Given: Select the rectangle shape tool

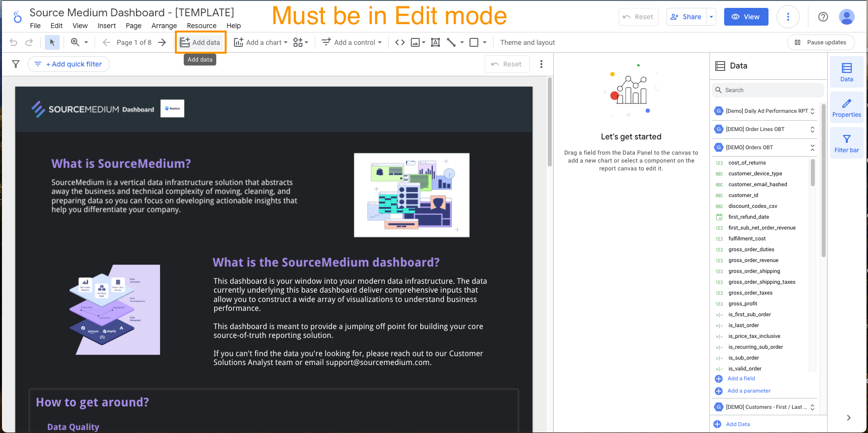Looking at the screenshot, I should (x=474, y=42).
